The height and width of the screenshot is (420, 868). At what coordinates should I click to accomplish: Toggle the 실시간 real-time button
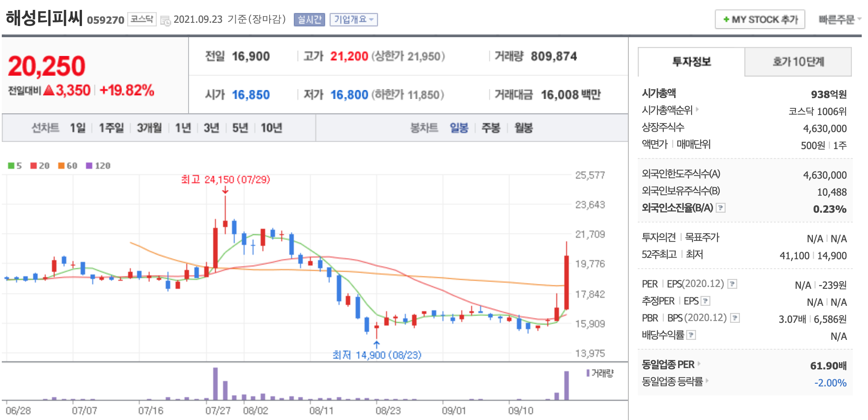[309, 20]
